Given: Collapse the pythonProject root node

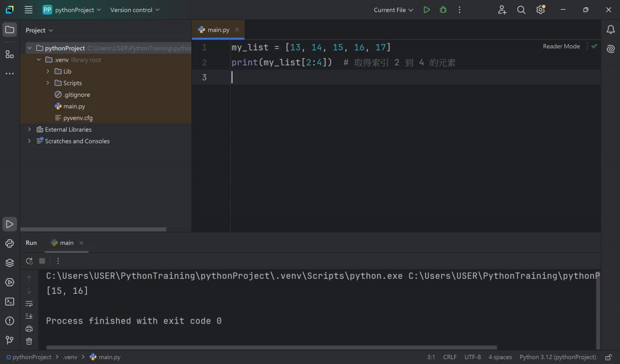Looking at the screenshot, I should [29, 48].
